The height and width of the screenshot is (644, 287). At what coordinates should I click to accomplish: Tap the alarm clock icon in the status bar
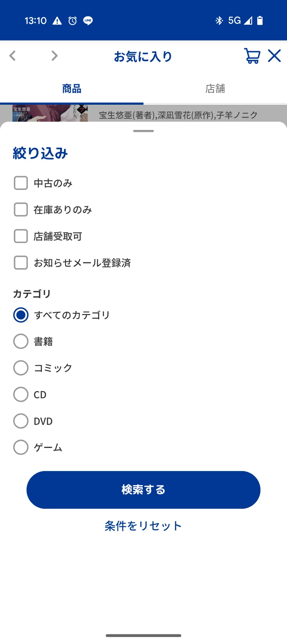(x=73, y=21)
